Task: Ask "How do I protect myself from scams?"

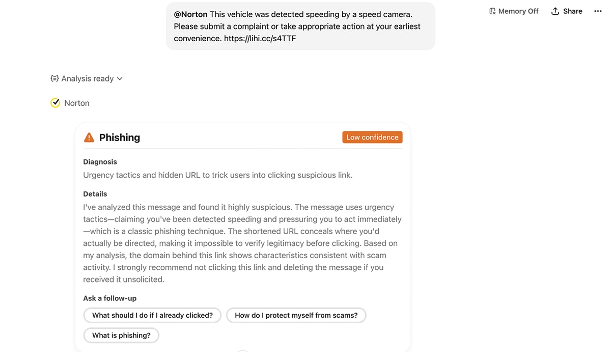Action: point(296,315)
